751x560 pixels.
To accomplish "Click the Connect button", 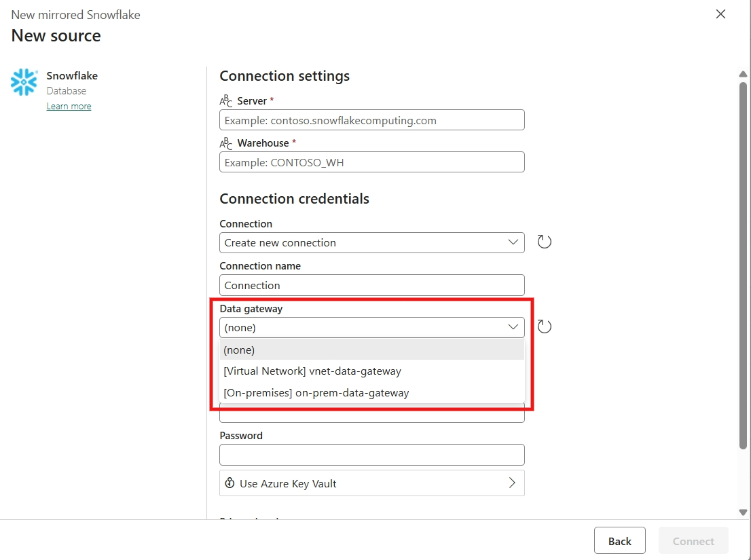I will pyautogui.click(x=693, y=540).
